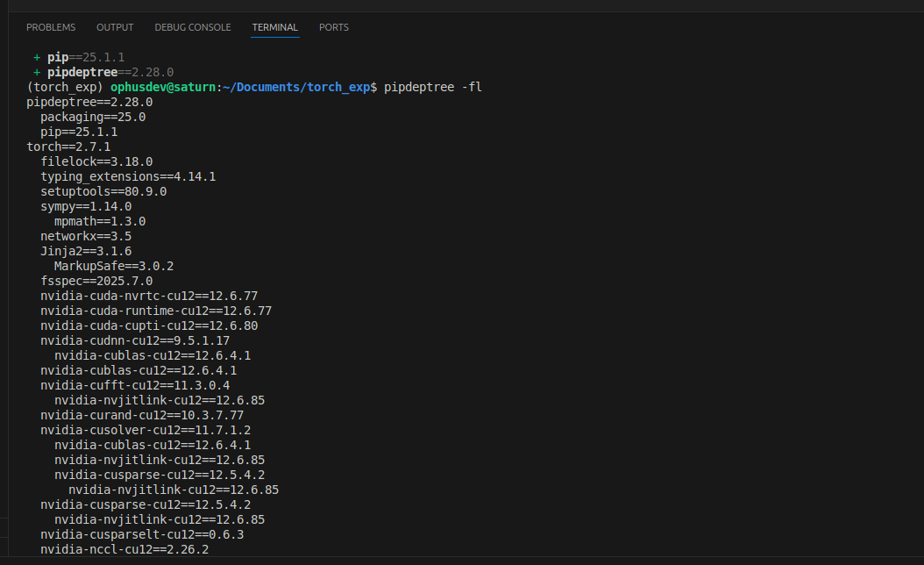Click the sympy==1.14.0 line
The image size is (924, 565).
click(x=86, y=206)
